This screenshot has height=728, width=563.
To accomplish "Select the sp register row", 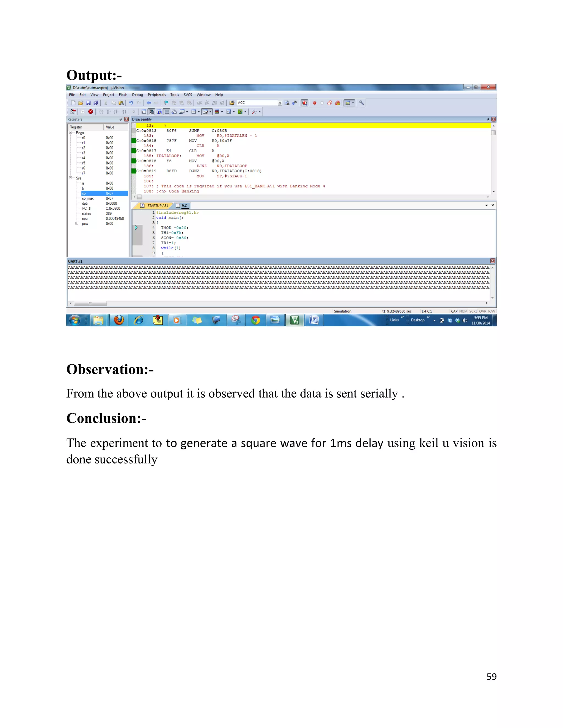I will [x=104, y=193].
